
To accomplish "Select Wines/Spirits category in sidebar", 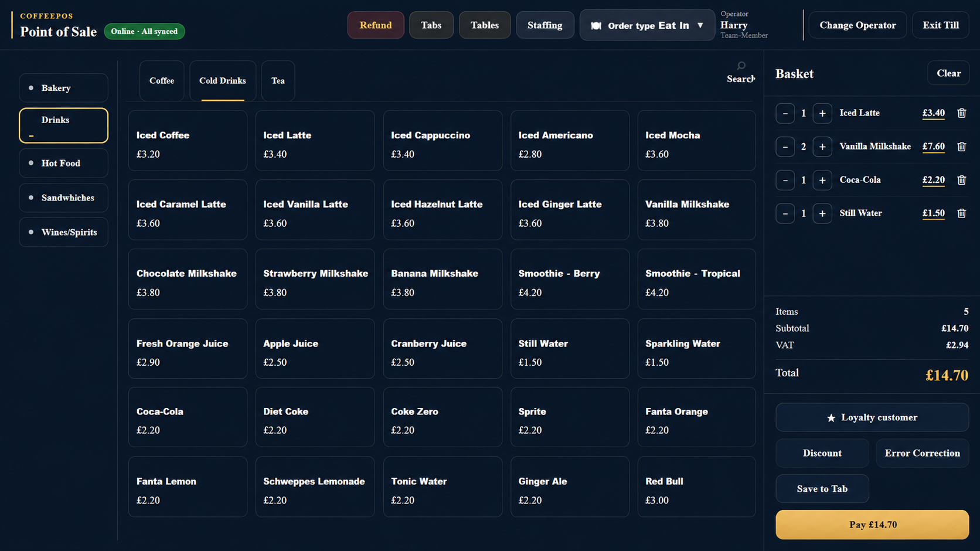I will pos(63,232).
